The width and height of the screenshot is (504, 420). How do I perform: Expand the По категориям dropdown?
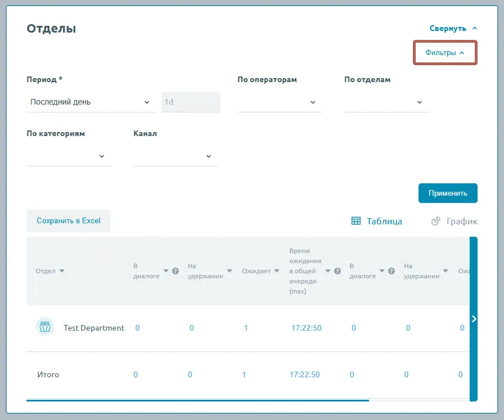click(69, 156)
